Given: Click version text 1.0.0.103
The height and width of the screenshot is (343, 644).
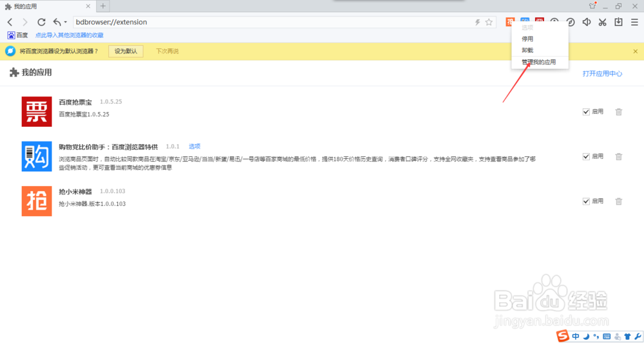Looking at the screenshot, I should click(113, 191).
